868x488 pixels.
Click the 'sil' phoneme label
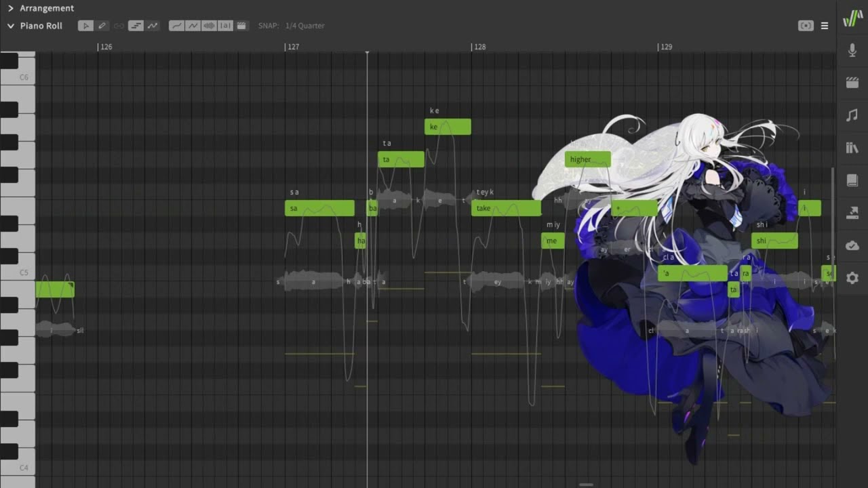[x=80, y=330]
